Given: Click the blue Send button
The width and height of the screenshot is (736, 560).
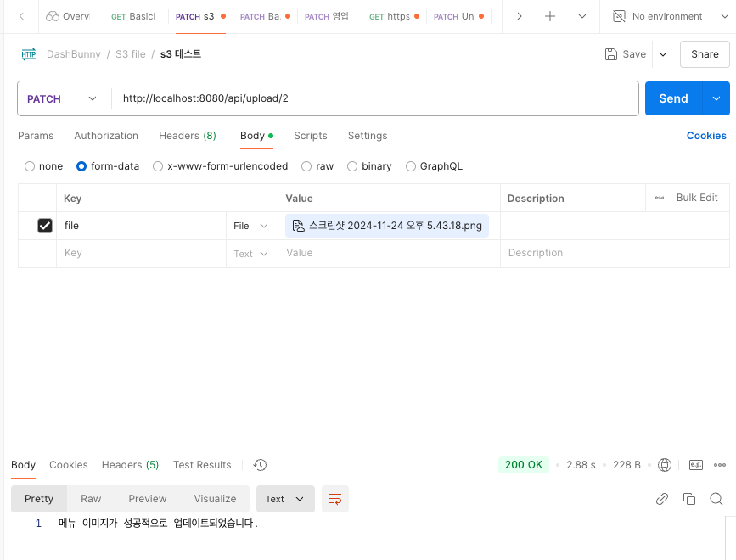Looking at the screenshot, I should tap(673, 98).
